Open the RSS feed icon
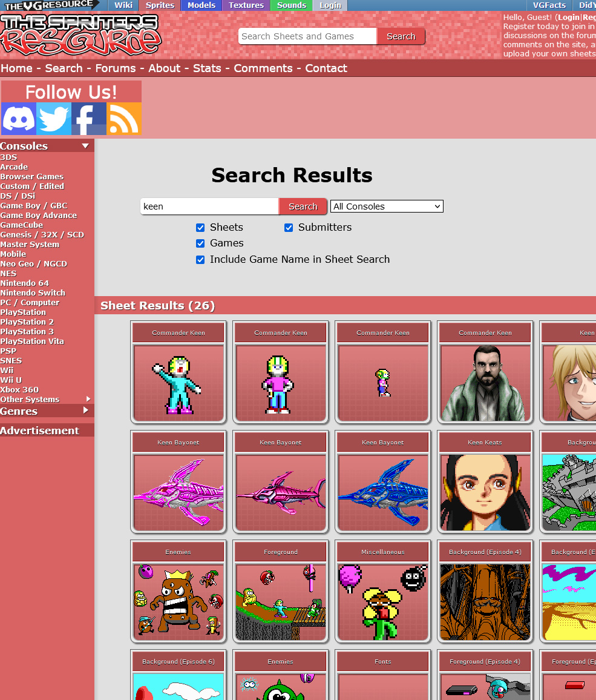This screenshot has width=596, height=700. point(124,119)
